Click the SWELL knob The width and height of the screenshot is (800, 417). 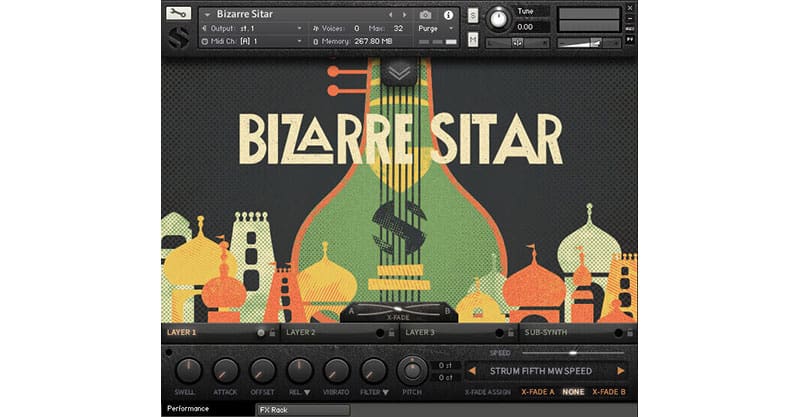(x=188, y=371)
